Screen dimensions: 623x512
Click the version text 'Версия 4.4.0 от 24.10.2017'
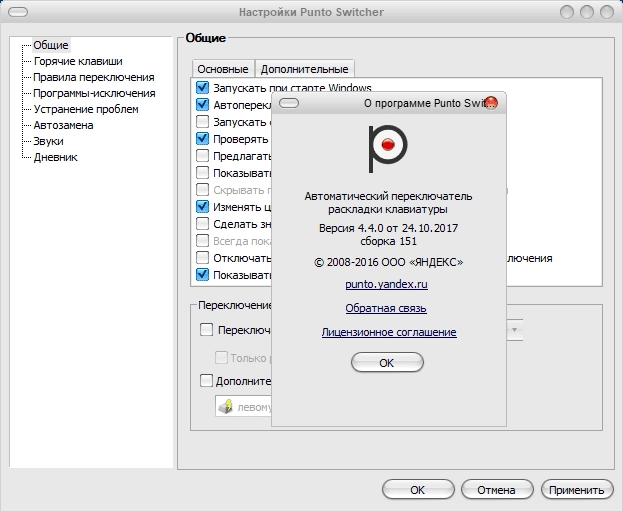pyautogui.click(x=389, y=228)
